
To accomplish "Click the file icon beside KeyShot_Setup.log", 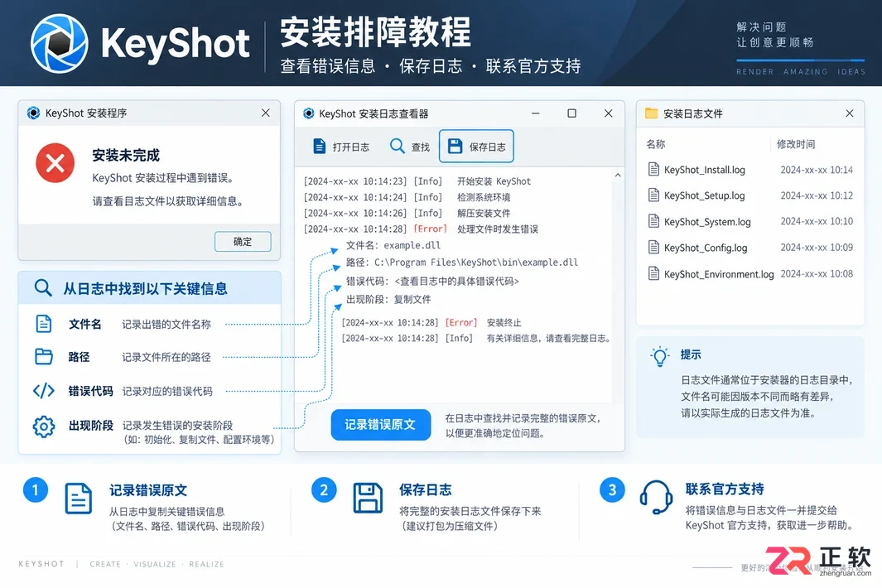I will coord(653,195).
